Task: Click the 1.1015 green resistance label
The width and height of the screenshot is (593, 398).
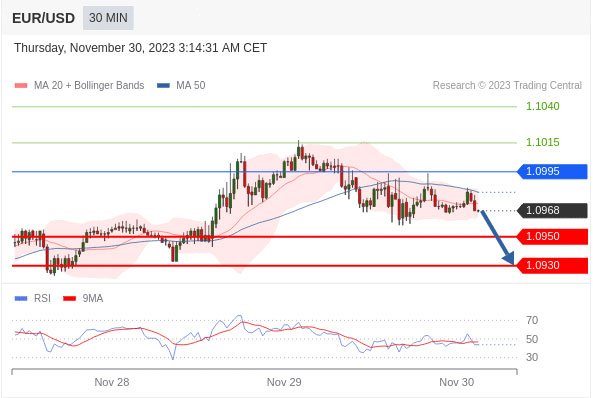Action: (x=543, y=143)
